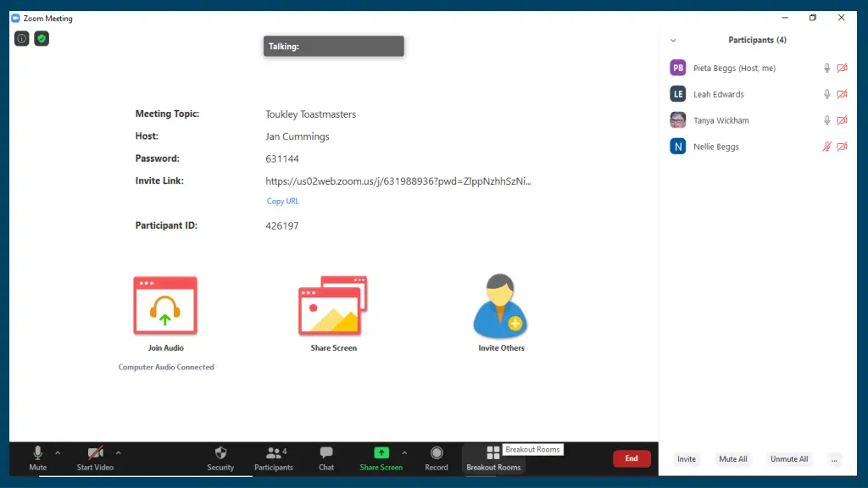Open the meeting information icon

(21, 39)
